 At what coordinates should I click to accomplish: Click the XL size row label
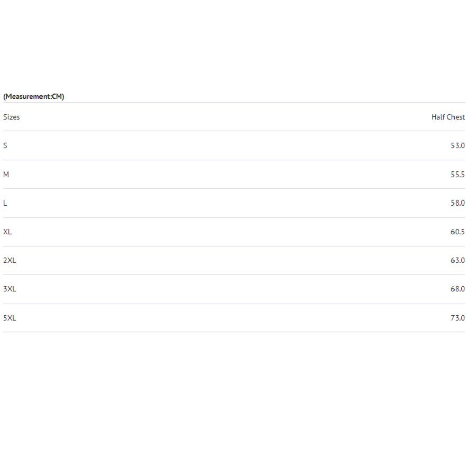[x=7, y=232]
